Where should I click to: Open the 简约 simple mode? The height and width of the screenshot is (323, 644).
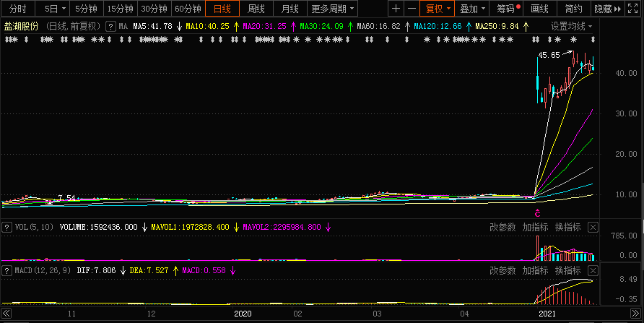[x=573, y=9]
